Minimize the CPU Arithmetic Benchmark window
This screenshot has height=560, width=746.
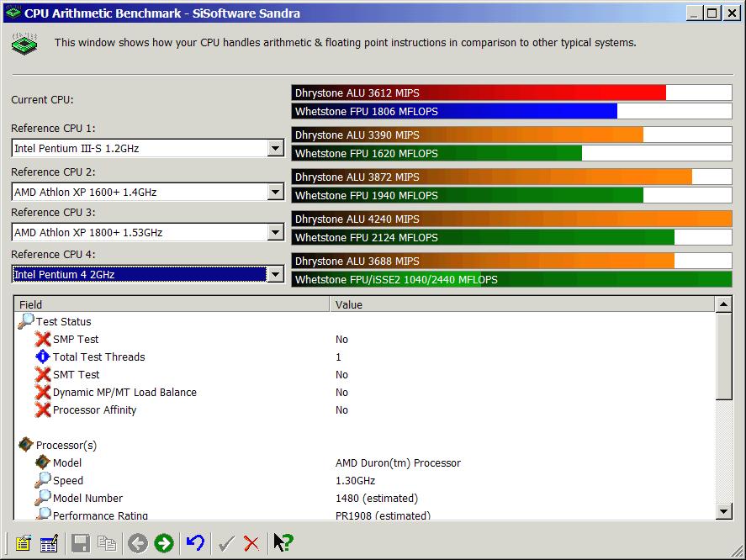click(x=695, y=13)
